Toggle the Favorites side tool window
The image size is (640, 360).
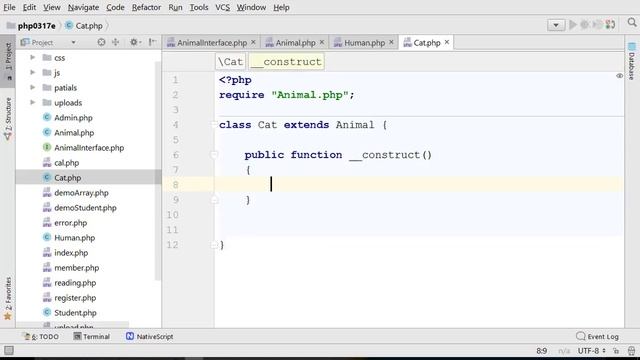8,298
